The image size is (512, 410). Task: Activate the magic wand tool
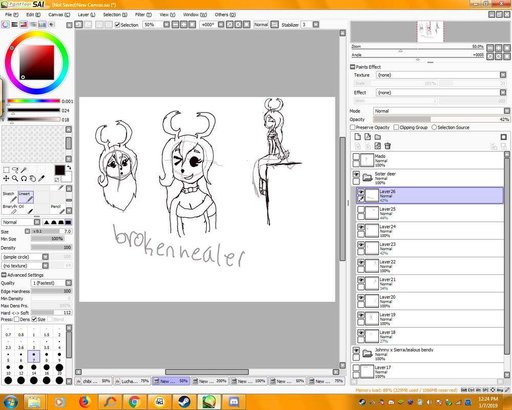[x=24, y=170]
